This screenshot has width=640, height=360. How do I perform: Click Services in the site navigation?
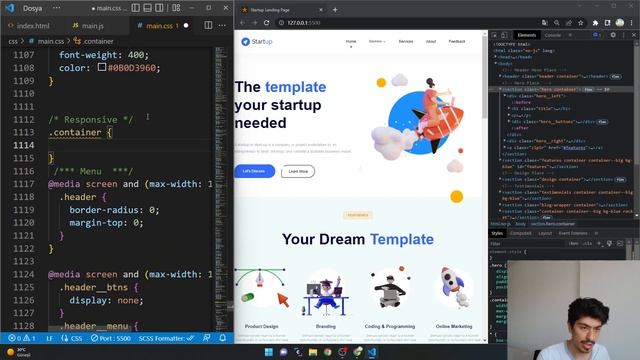pos(406,41)
